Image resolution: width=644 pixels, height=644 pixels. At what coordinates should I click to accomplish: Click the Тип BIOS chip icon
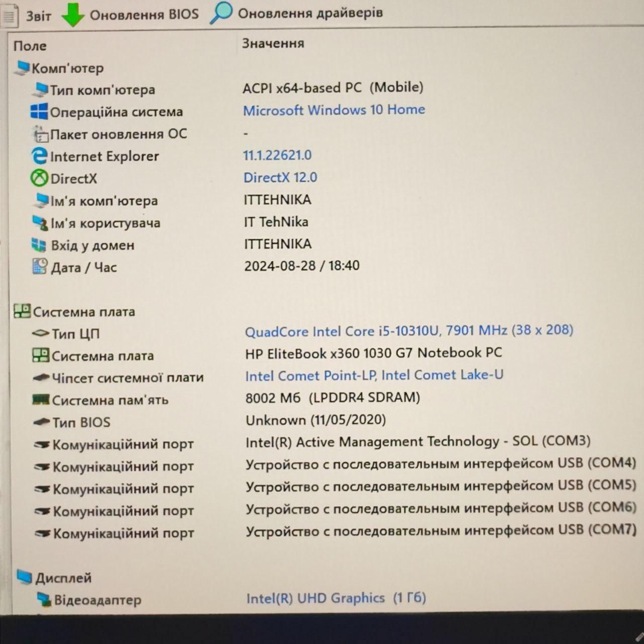(x=42, y=422)
